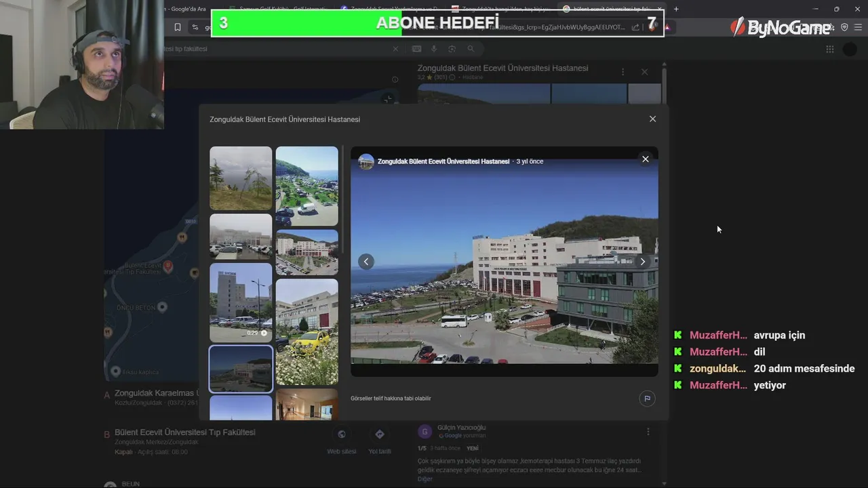Screen dimensions: 868x488
Task: Open the Google apps grid
Action: pos(829,49)
